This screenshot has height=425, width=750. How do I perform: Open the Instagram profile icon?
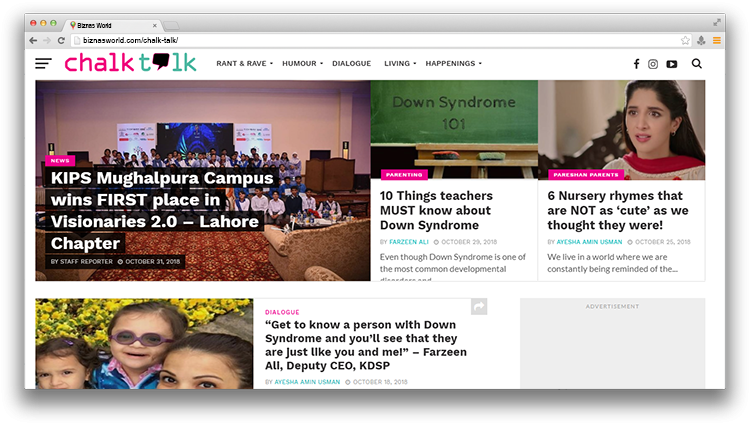tap(653, 64)
